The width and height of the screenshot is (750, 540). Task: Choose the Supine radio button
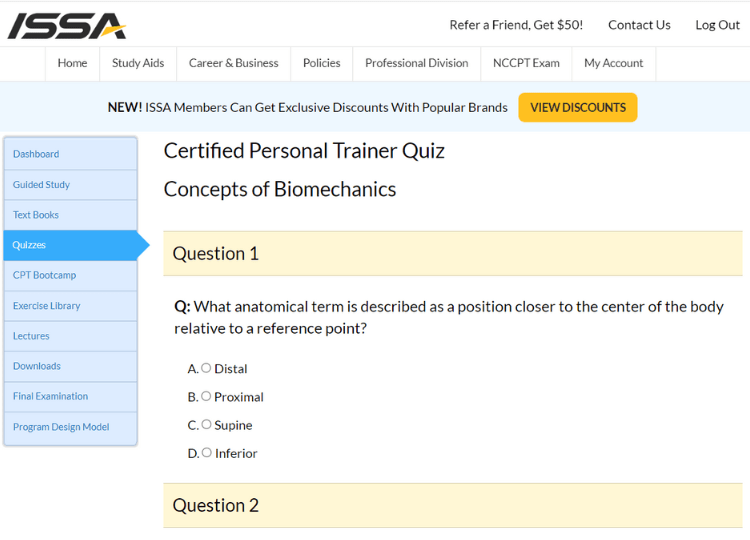(x=206, y=424)
